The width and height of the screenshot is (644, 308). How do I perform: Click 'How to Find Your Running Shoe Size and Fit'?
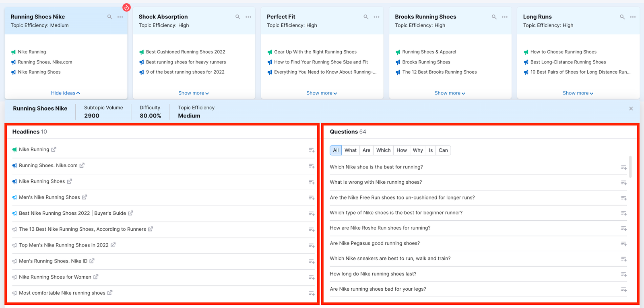(x=321, y=62)
